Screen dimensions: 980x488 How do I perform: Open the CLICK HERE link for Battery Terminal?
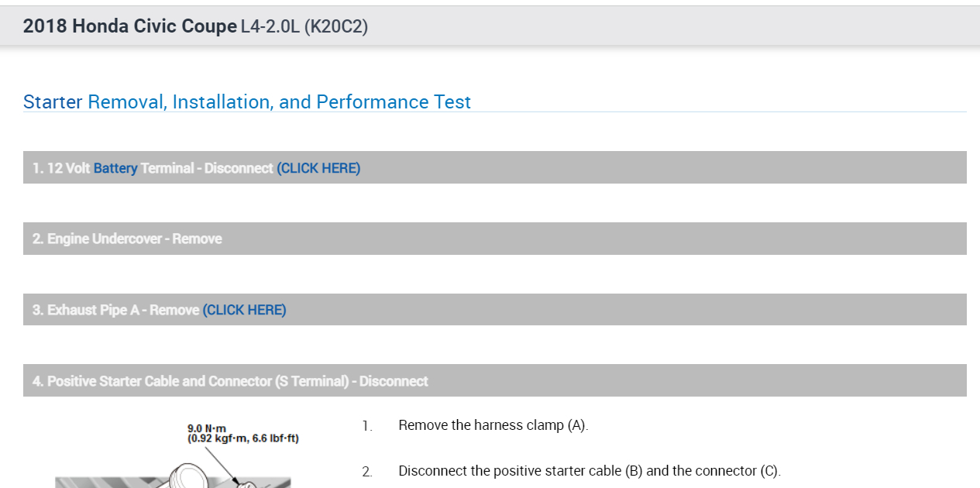point(318,168)
